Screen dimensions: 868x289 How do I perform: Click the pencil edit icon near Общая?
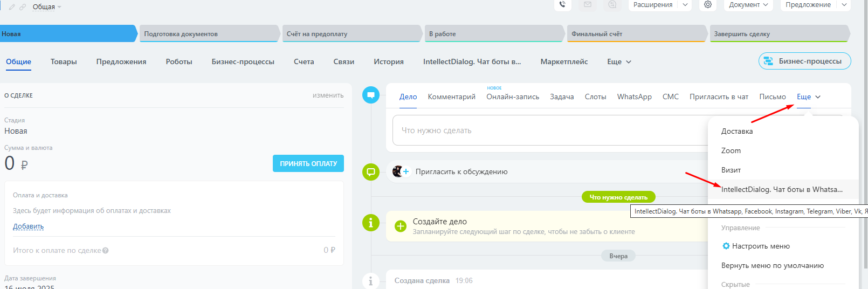tap(12, 7)
